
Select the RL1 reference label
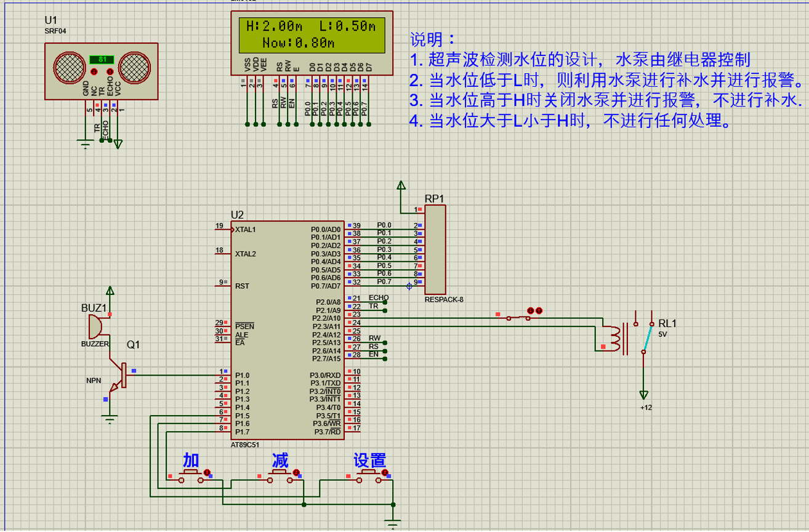(667, 324)
